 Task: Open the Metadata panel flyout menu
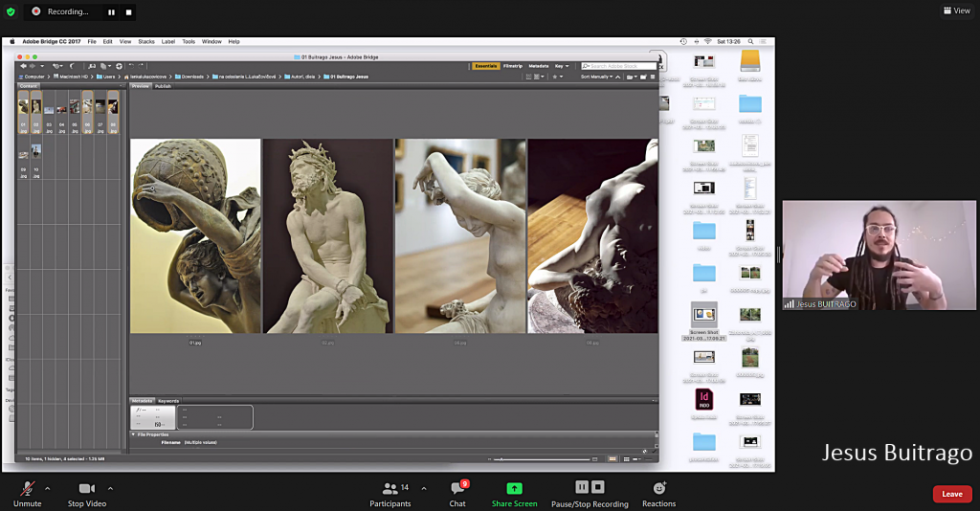coord(655,400)
